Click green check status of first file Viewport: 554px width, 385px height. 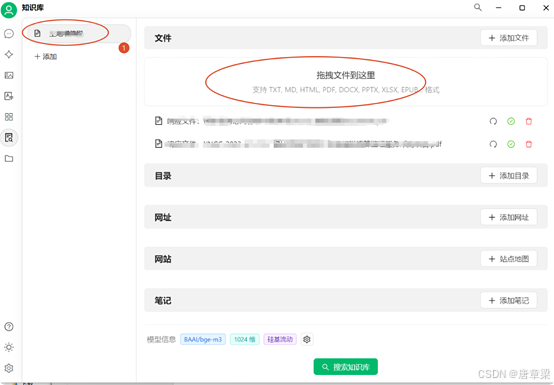(511, 122)
